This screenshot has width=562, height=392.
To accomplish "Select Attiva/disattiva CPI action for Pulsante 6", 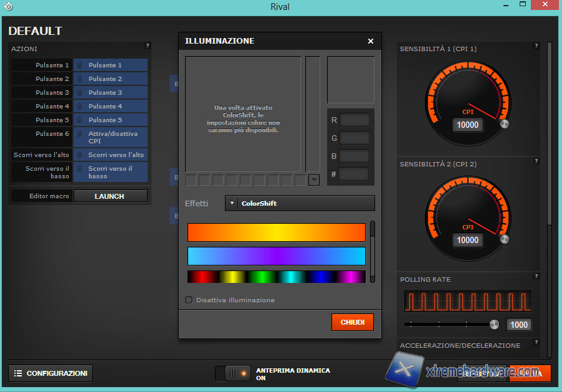I will pos(110,137).
